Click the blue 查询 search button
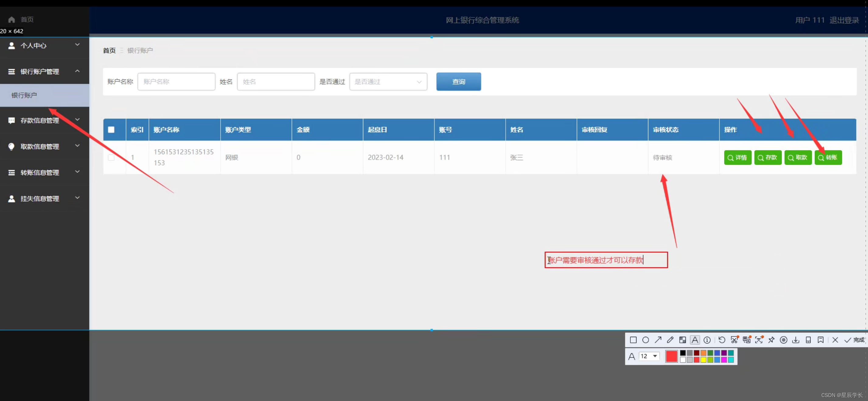 pyautogui.click(x=458, y=82)
